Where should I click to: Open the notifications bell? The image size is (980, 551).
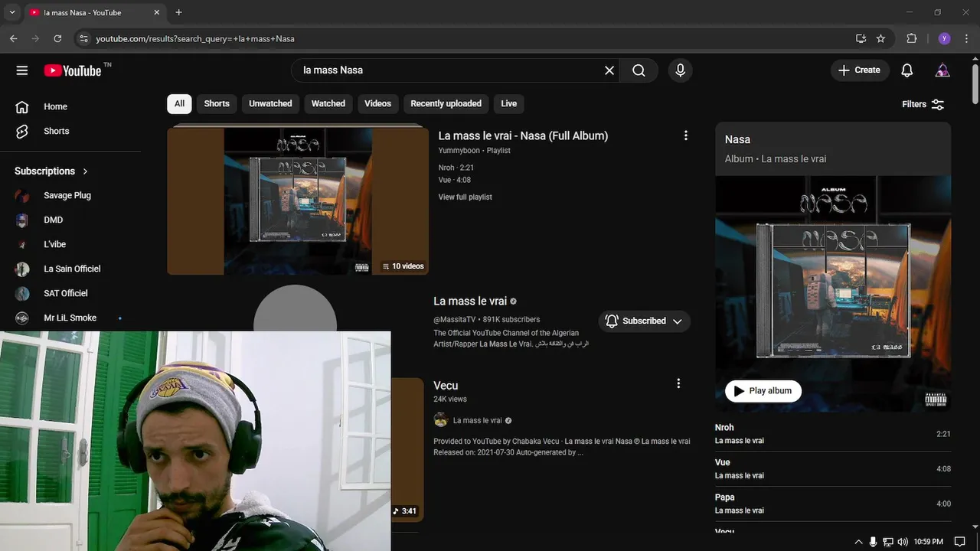point(906,70)
